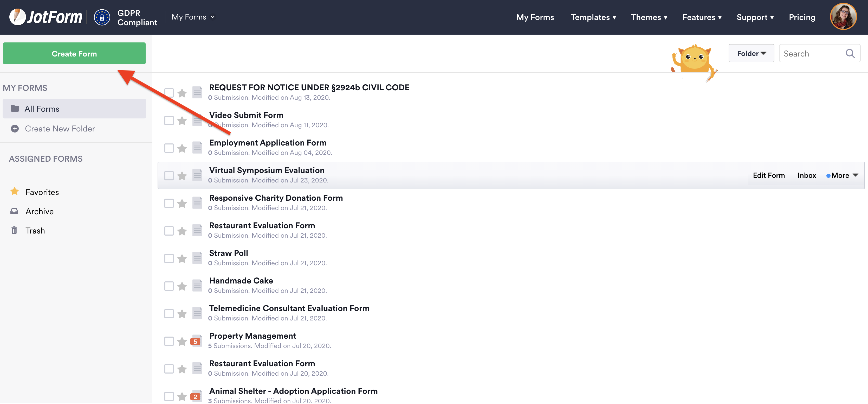Open the Support menu
868x404 pixels.
pos(755,17)
